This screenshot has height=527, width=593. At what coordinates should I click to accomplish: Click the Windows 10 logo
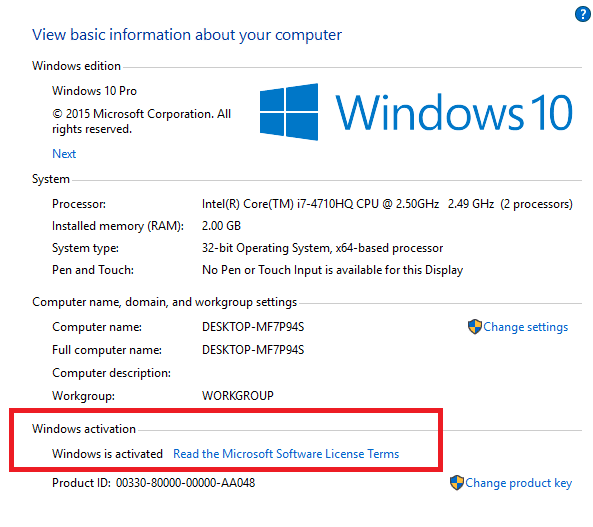(416, 112)
